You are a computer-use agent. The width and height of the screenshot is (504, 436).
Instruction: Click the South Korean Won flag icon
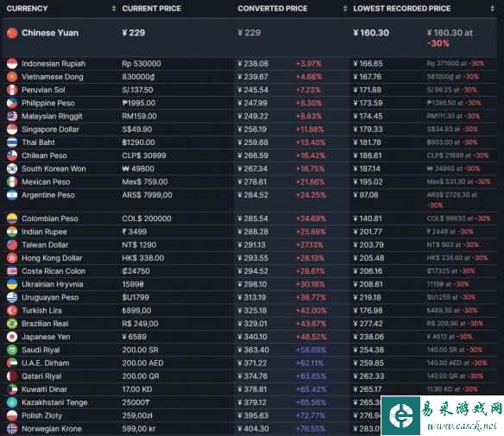click(12, 169)
